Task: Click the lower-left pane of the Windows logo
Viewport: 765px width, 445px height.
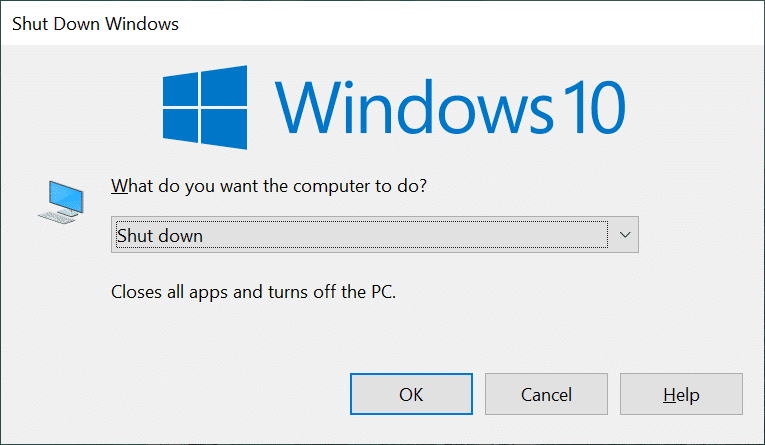Action: click(181, 126)
